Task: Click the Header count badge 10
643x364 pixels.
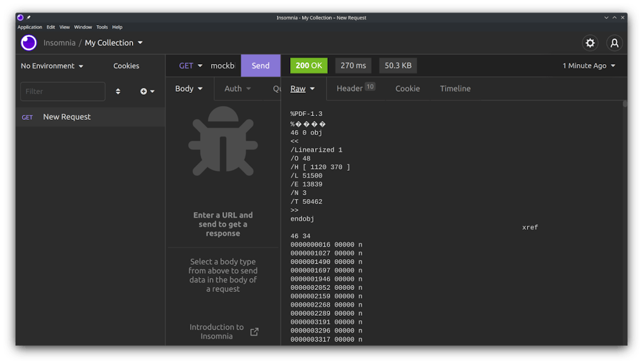Action: click(370, 87)
